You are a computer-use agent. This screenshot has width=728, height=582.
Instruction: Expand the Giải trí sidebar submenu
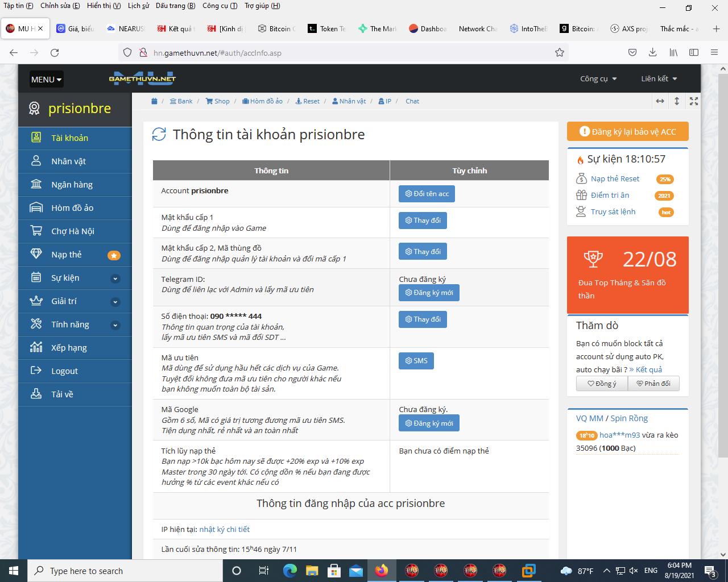115,302
